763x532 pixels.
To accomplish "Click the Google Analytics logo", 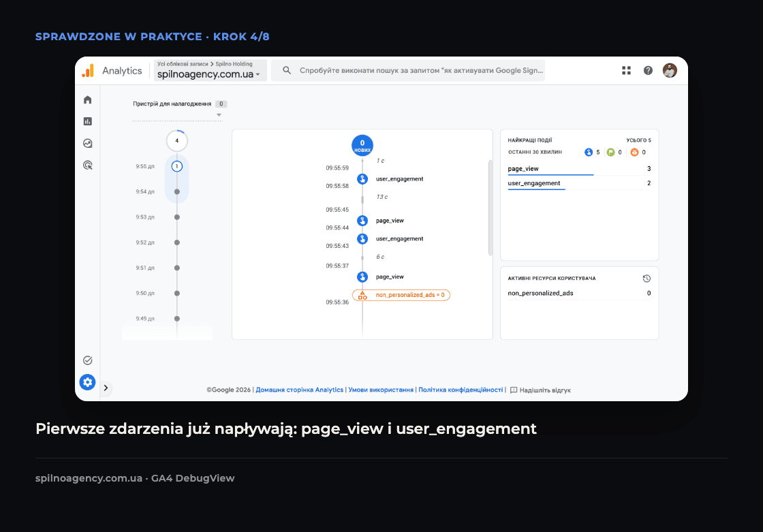I will coord(88,71).
